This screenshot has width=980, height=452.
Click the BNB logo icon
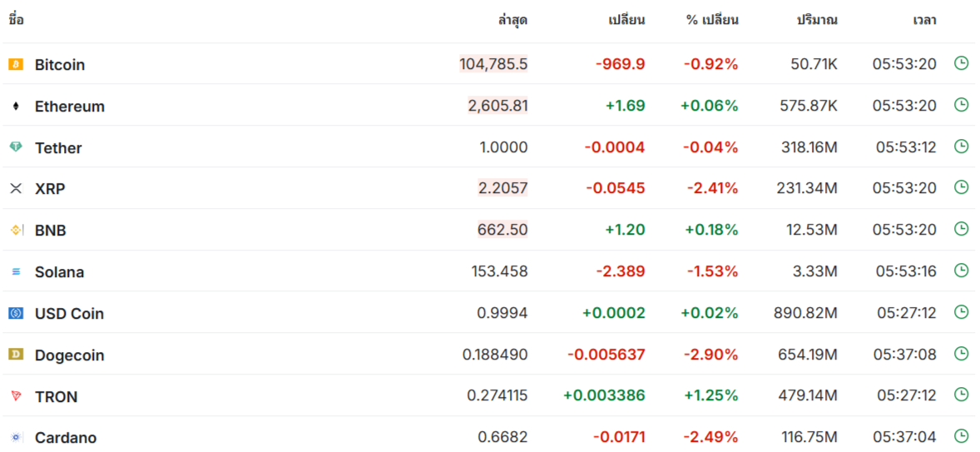(16, 230)
